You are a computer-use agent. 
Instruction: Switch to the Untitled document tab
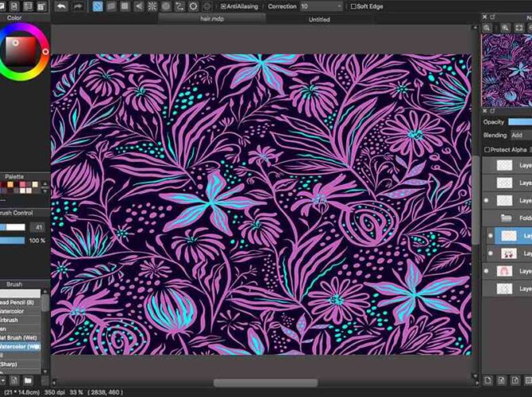click(319, 19)
